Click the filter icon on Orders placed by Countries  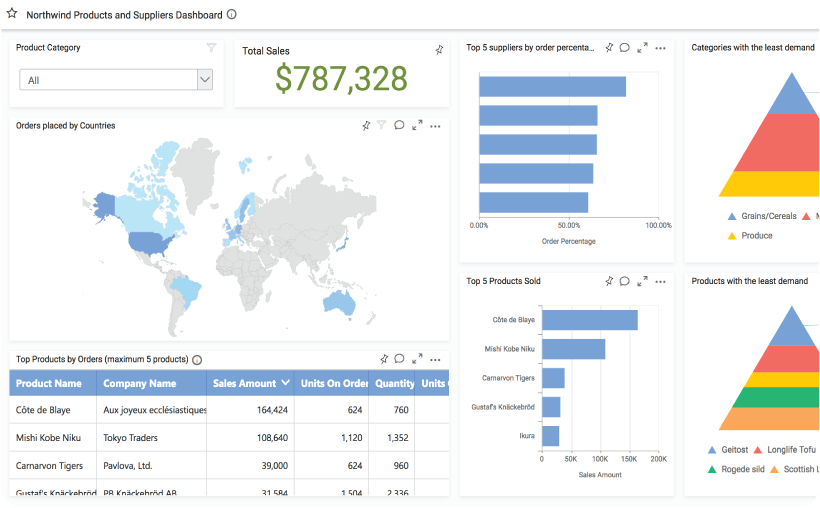pos(381,126)
